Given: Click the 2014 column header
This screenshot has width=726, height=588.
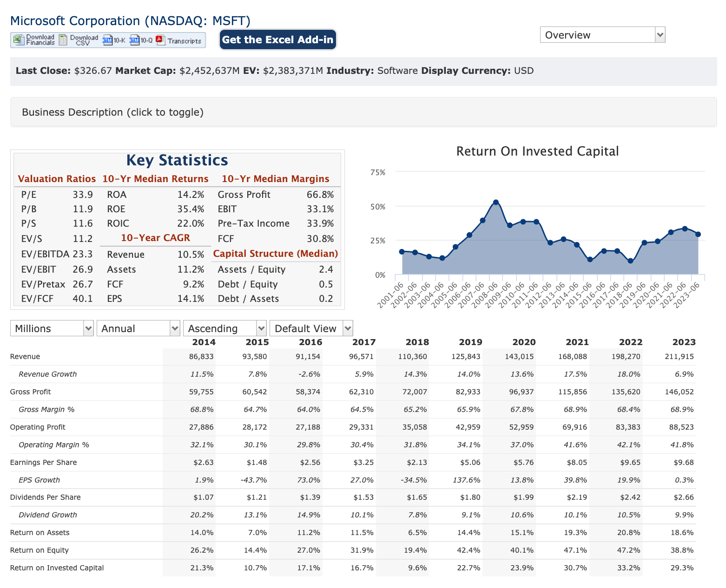Looking at the screenshot, I should coord(204,342).
